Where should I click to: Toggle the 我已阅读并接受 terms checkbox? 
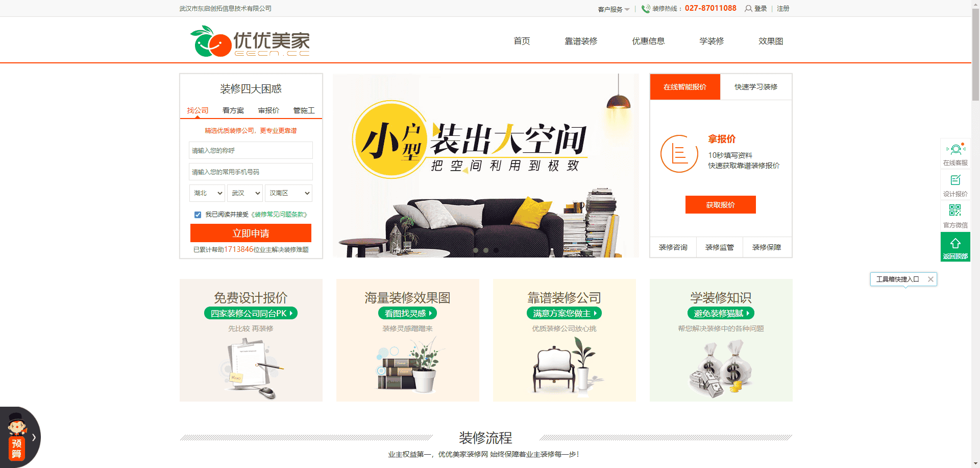198,215
